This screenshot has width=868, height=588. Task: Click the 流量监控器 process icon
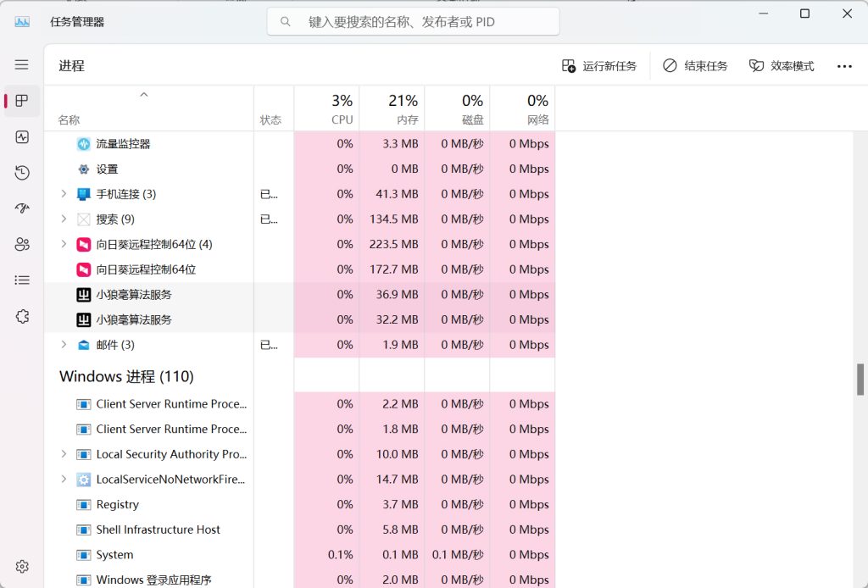pos(84,144)
